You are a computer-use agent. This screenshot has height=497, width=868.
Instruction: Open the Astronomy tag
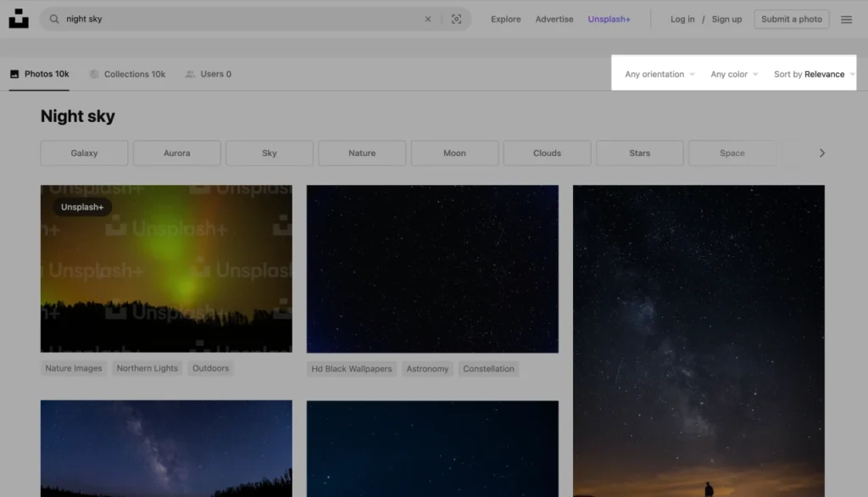pyautogui.click(x=427, y=368)
